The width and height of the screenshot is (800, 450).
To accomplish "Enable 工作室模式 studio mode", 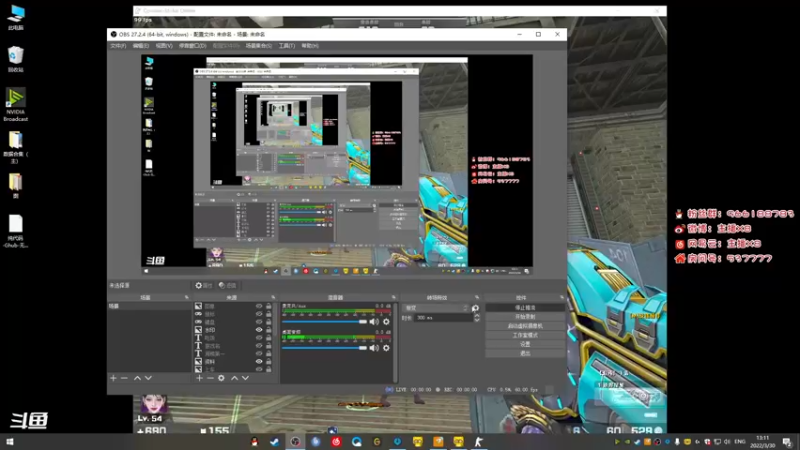I will [x=525, y=335].
